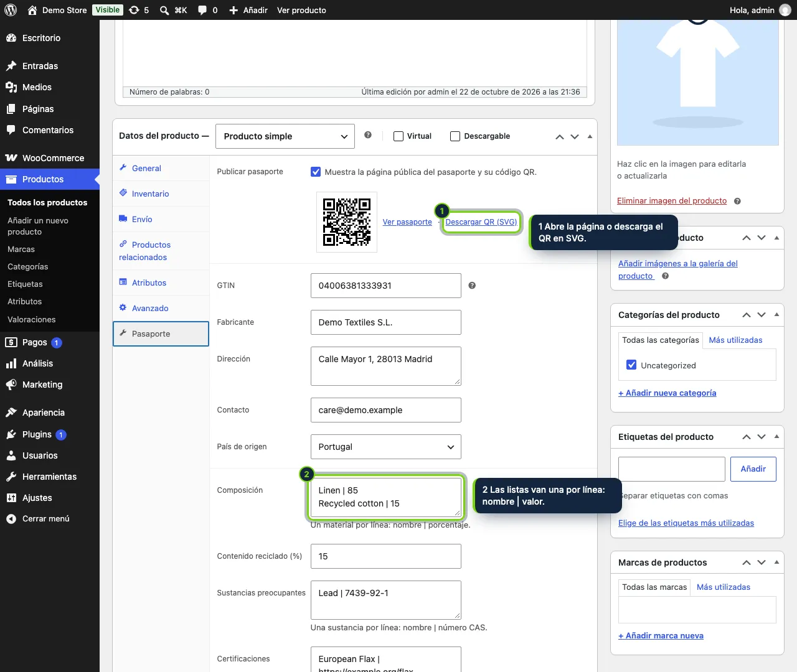
Task: Uncheck the Uncategorized category
Action: 631,365
